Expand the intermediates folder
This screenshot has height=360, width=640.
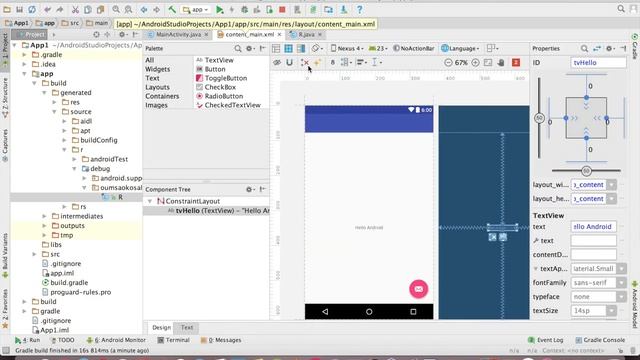coord(44,216)
